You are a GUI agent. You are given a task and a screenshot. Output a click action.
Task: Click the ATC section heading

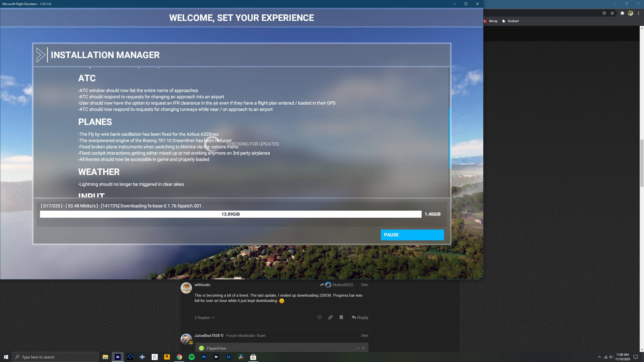point(87,78)
